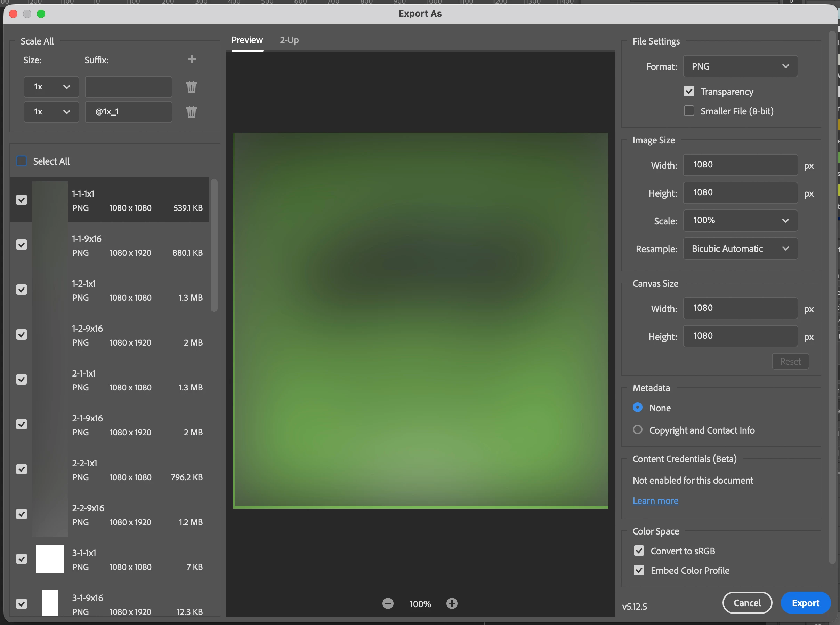Switch to the 2-Up tab
This screenshot has width=840, height=625.
click(289, 40)
